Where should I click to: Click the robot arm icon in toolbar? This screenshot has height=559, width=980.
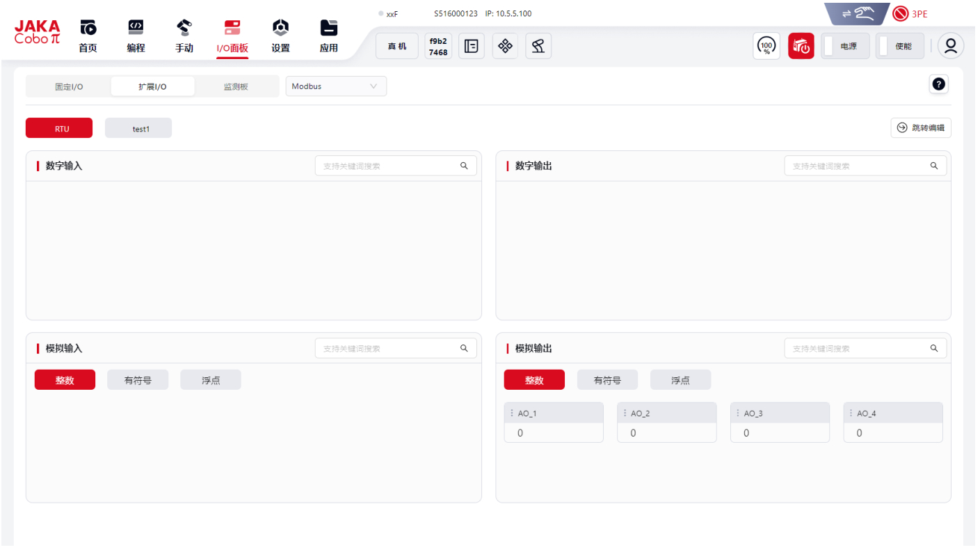[538, 47]
